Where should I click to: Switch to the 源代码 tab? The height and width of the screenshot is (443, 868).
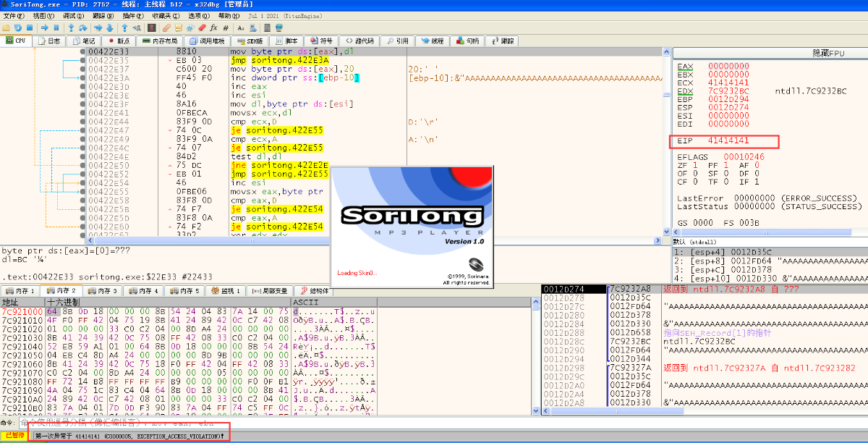point(359,41)
